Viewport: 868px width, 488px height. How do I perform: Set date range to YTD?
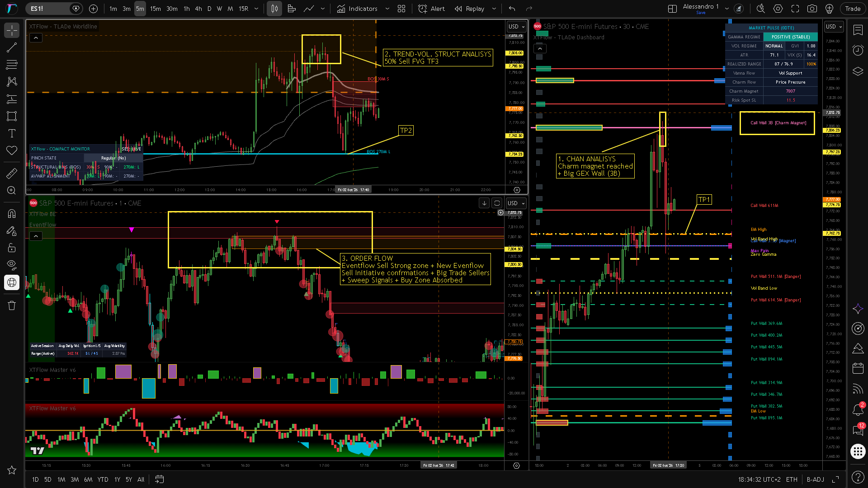click(103, 479)
